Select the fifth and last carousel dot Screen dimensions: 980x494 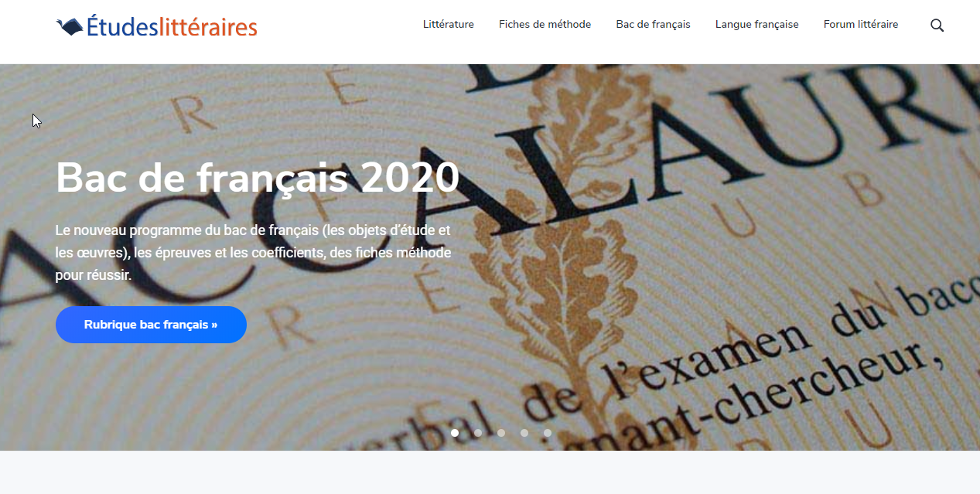tap(548, 433)
